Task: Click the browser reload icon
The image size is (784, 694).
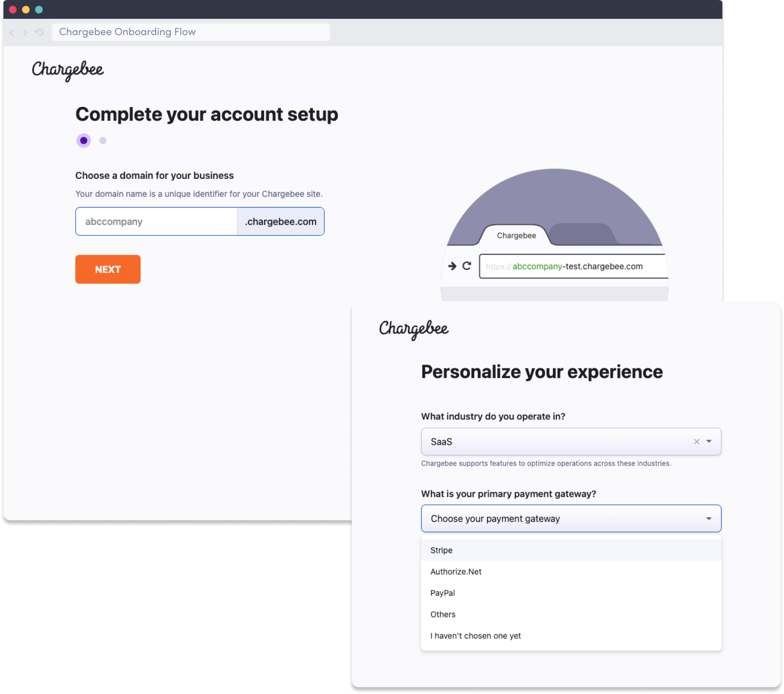Action: [39, 32]
